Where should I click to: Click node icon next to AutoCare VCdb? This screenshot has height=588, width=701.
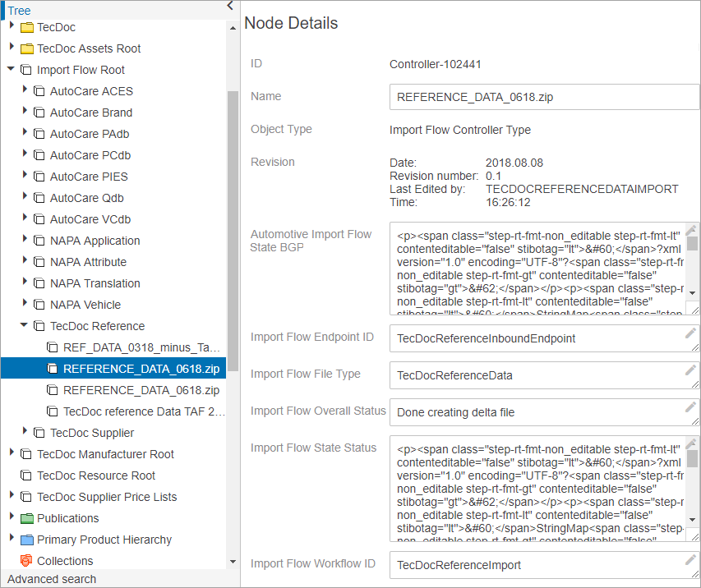[39, 219]
